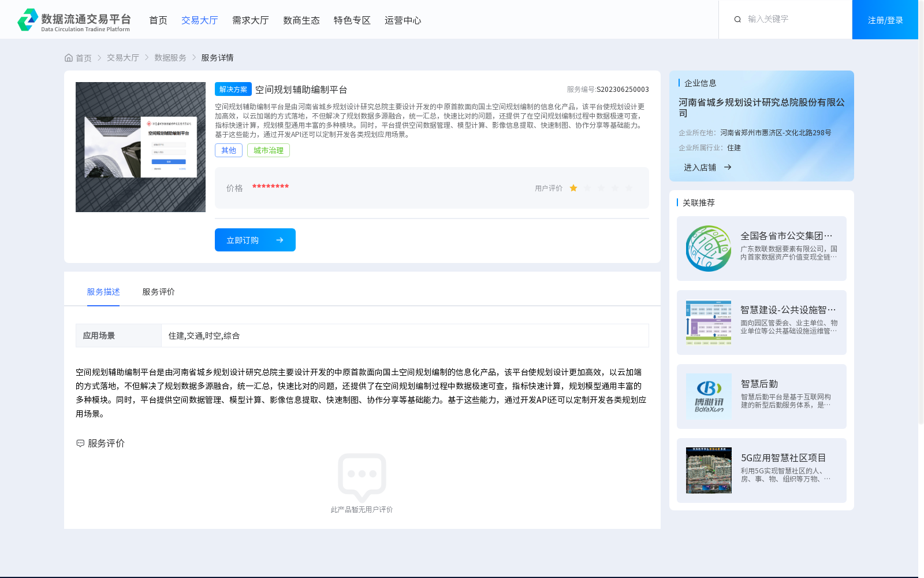Viewport: 924px width, 578px height.
Task: Click the second rating star
Action: pyautogui.click(x=587, y=188)
